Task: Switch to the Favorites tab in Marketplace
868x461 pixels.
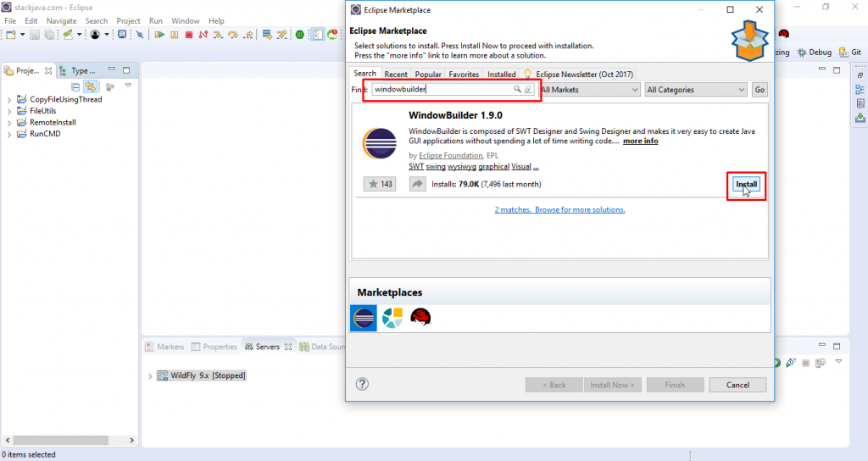Action: tap(464, 75)
